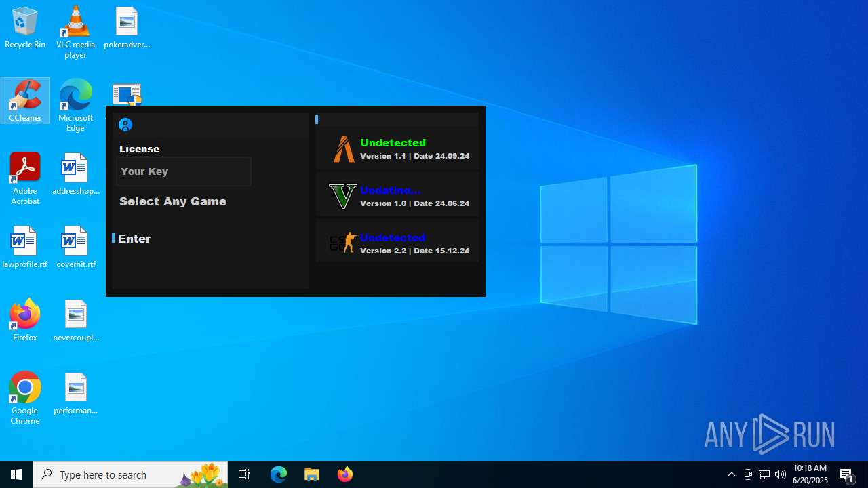
Task: Open the network status tray icon
Action: [764, 474]
